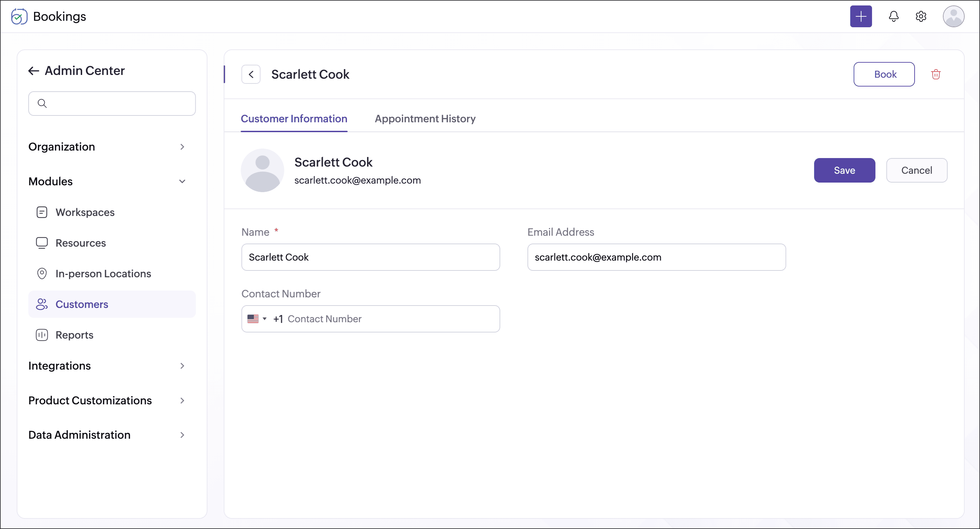Screen dimensions: 980x529
Task: Click the Book button
Action: point(884,74)
